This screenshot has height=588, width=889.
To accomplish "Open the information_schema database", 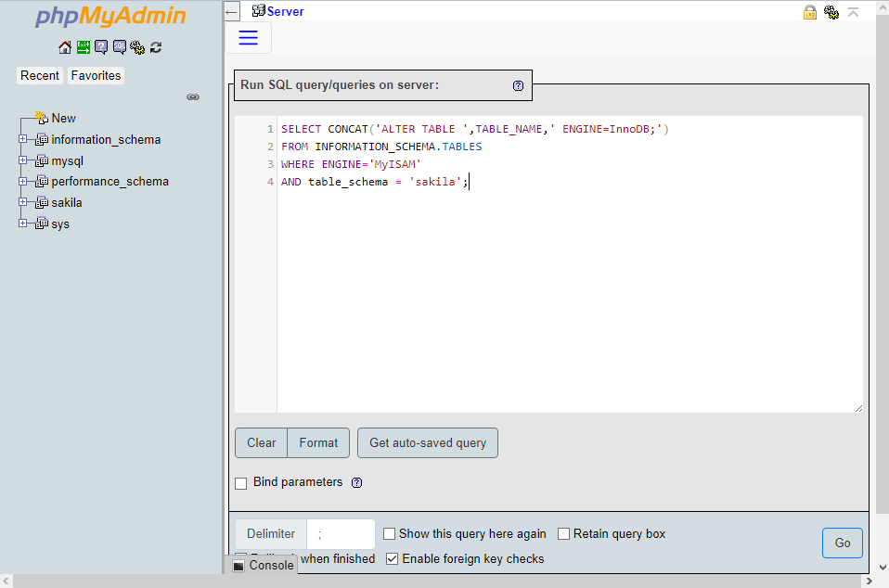I will click(106, 139).
